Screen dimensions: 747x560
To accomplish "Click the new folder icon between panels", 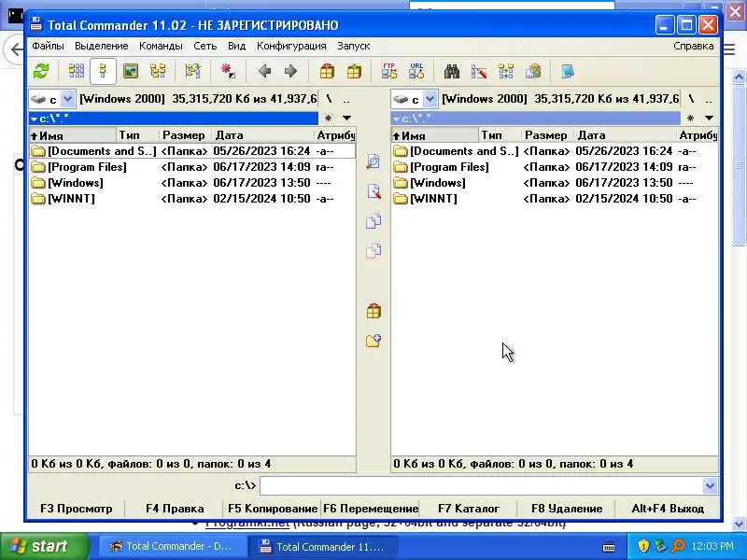I will point(373,341).
